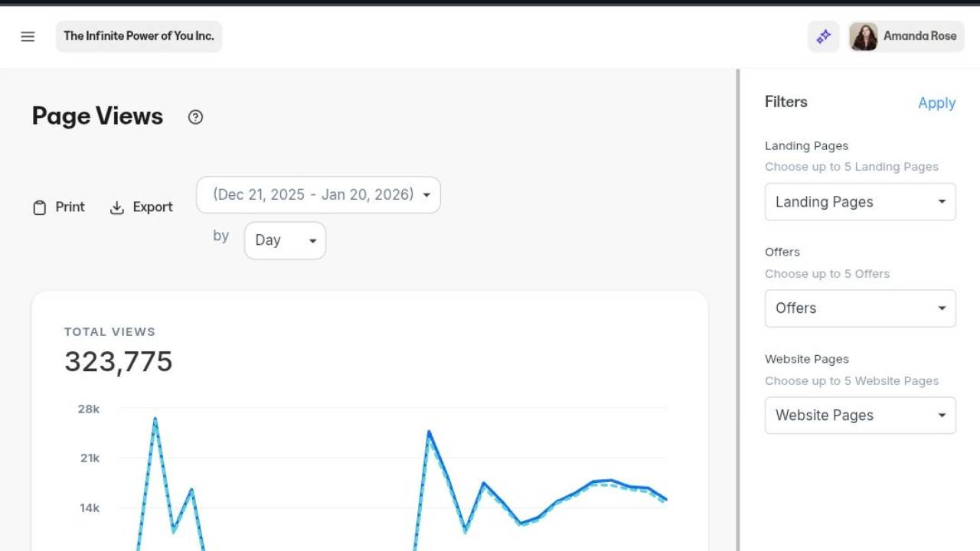This screenshot has height=551, width=980.
Task: Expand the Website Pages filter dropdown
Action: [x=860, y=416]
